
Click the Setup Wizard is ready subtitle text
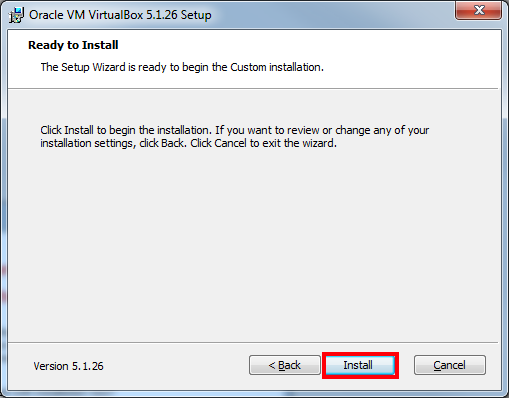pyautogui.click(x=182, y=67)
